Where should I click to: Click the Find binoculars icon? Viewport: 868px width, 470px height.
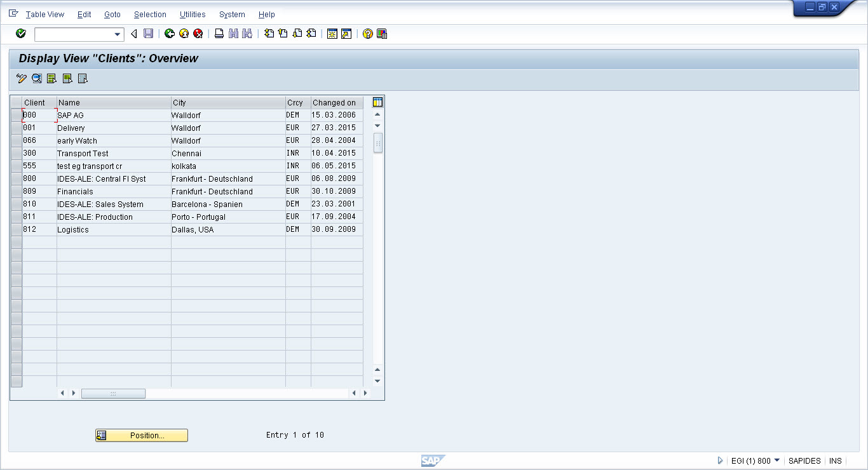tap(233, 34)
